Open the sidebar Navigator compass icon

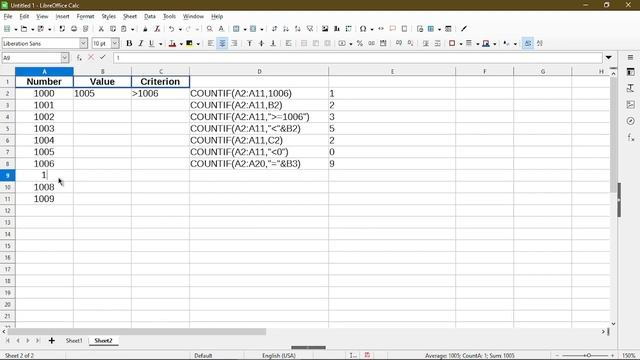(x=631, y=121)
